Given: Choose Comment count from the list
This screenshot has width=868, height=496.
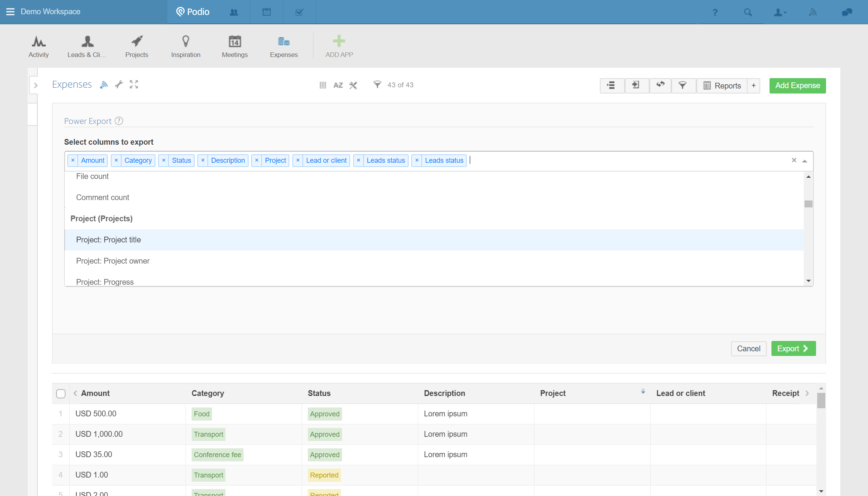Looking at the screenshot, I should click(x=103, y=197).
